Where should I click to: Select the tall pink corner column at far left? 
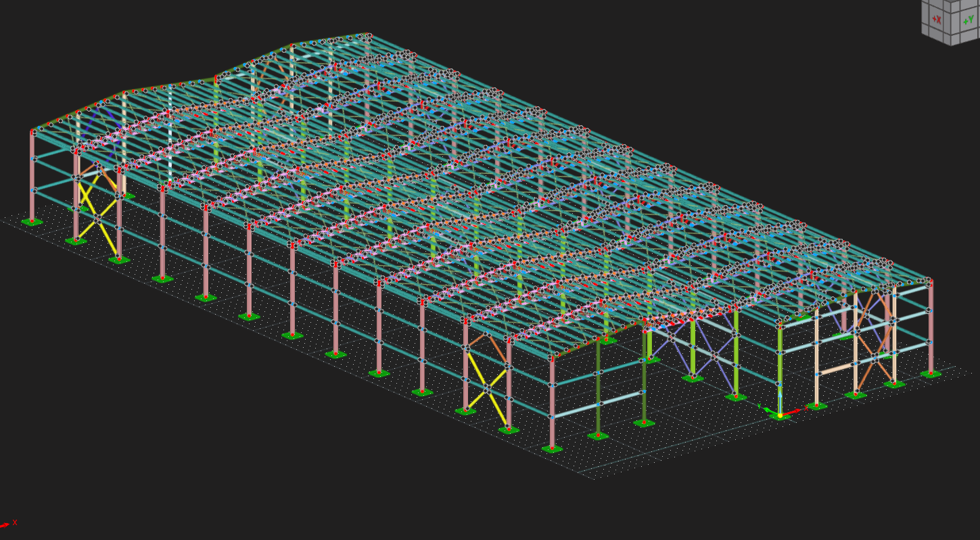point(32,177)
